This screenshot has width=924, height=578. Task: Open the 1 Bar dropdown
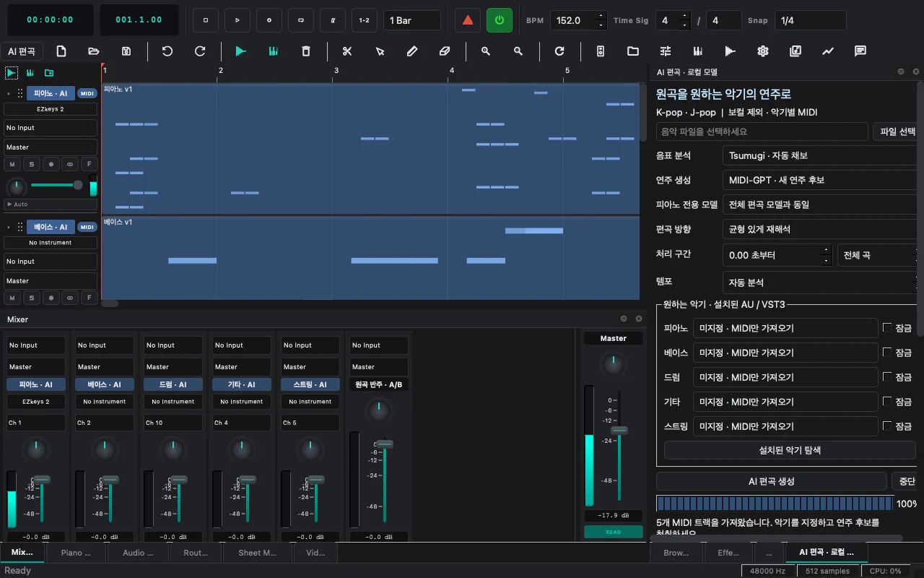click(x=412, y=20)
